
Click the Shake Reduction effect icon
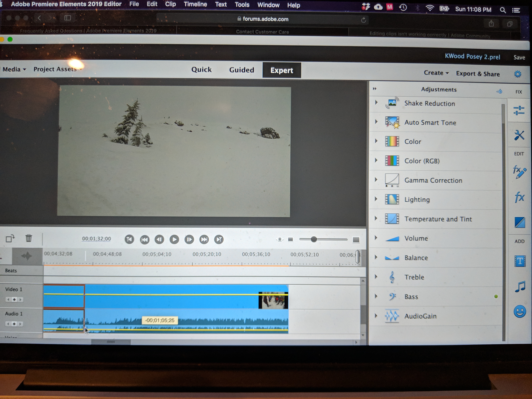[x=392, y=103]
